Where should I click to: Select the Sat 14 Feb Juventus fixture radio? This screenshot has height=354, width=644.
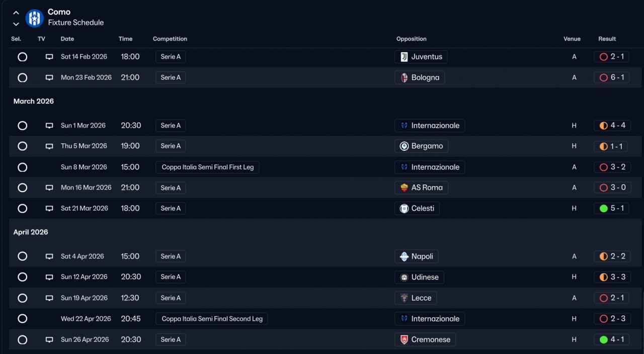22,57
